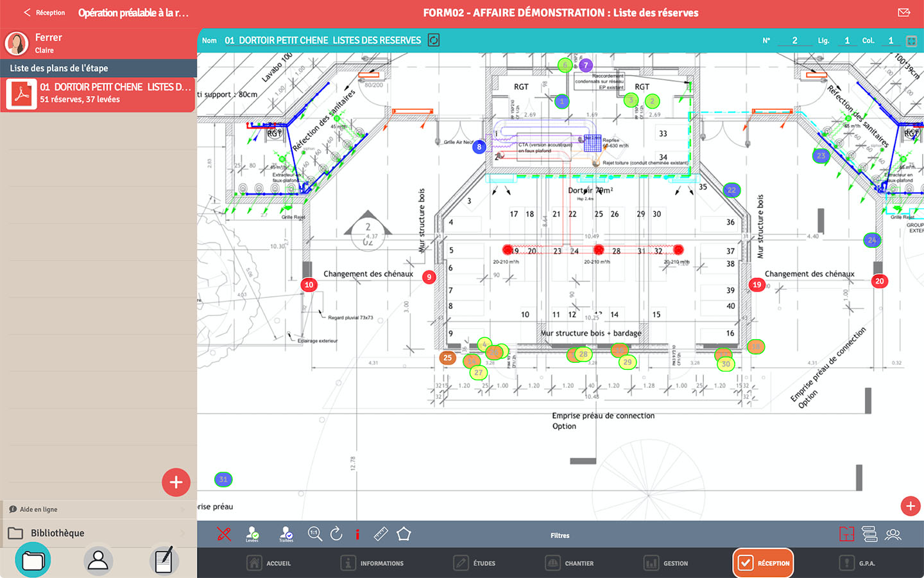The width and height of the screenshot is (924, 578).
Task: Open the participants group icon
Action: point(893,534)
